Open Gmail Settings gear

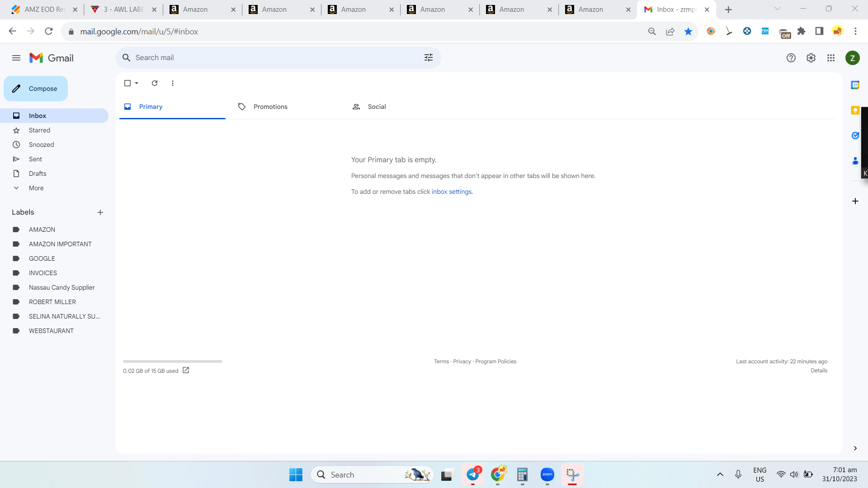811,58
